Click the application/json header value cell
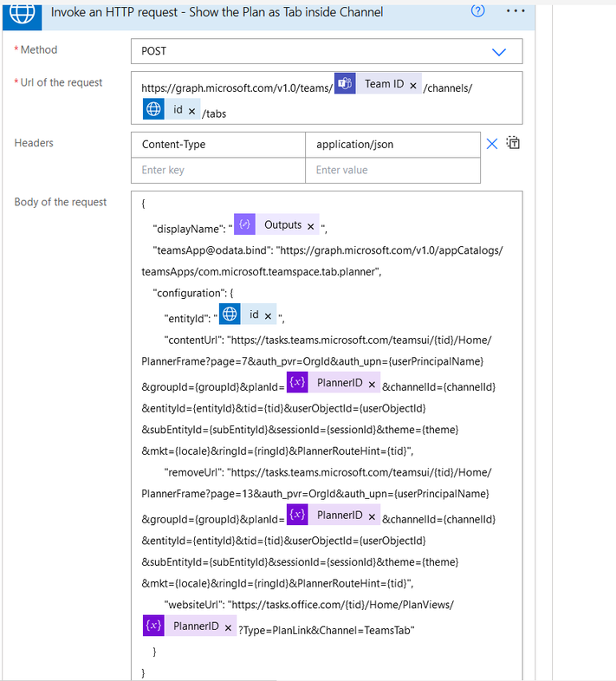This screenshot has height=681, width=616. click(x=392, y=145)
